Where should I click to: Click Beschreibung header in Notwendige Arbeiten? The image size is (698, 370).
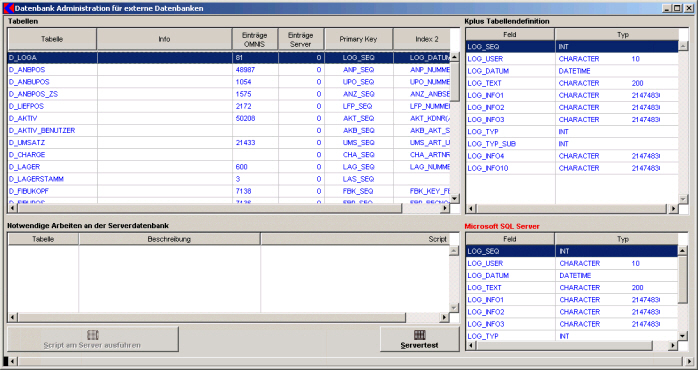click(169, 239)
